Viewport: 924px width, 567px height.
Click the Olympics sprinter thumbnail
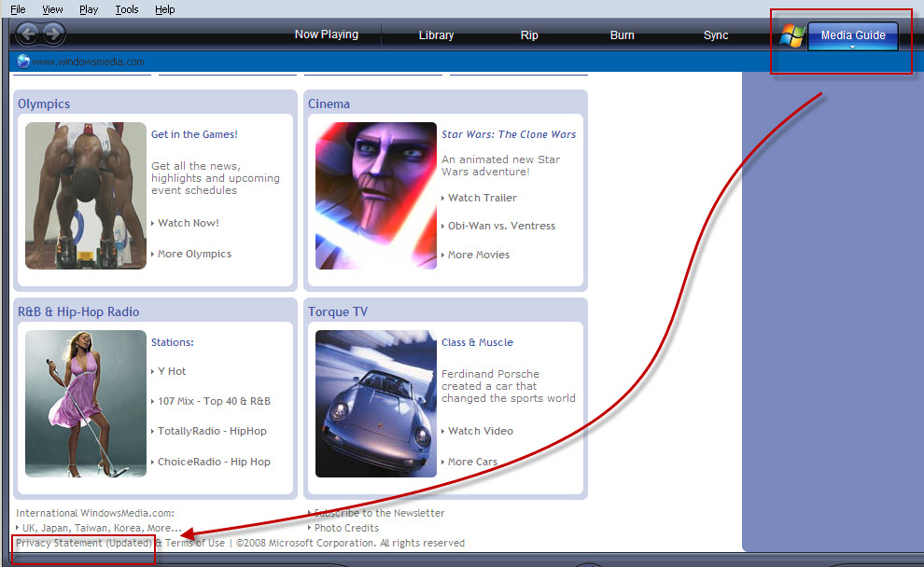pyautogui.click(x=86, y=196)
